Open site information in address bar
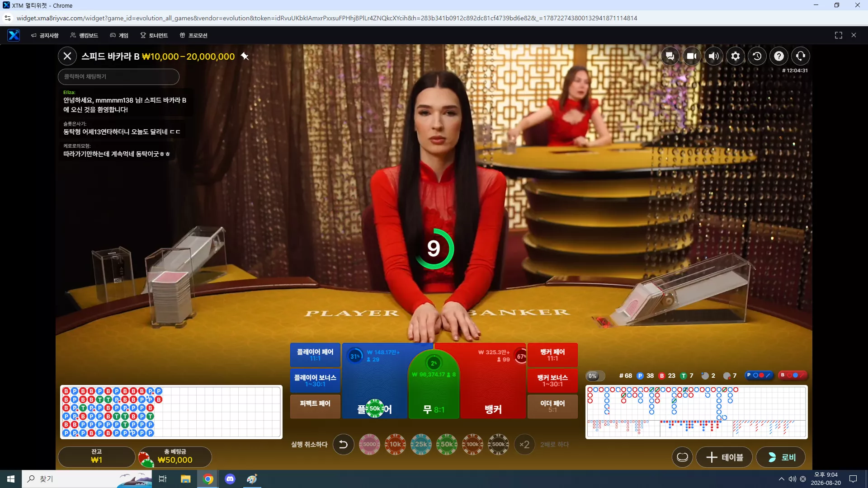Image resolution: width=868 pixels, height=488 pixels. [8, 18]
